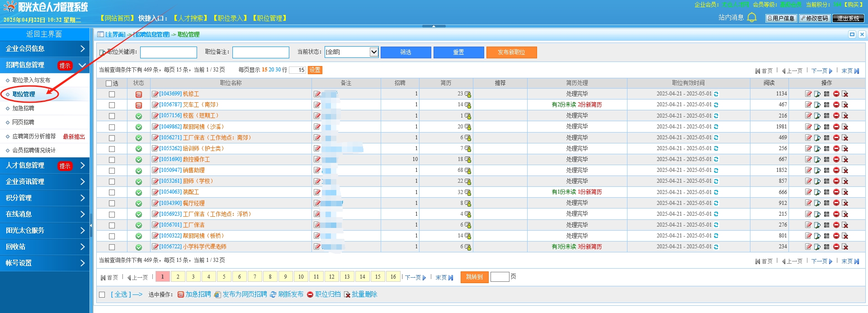Click the orange 发布新职位 button
This screenshot has width=868, height=313.
(x=511, y=52)
